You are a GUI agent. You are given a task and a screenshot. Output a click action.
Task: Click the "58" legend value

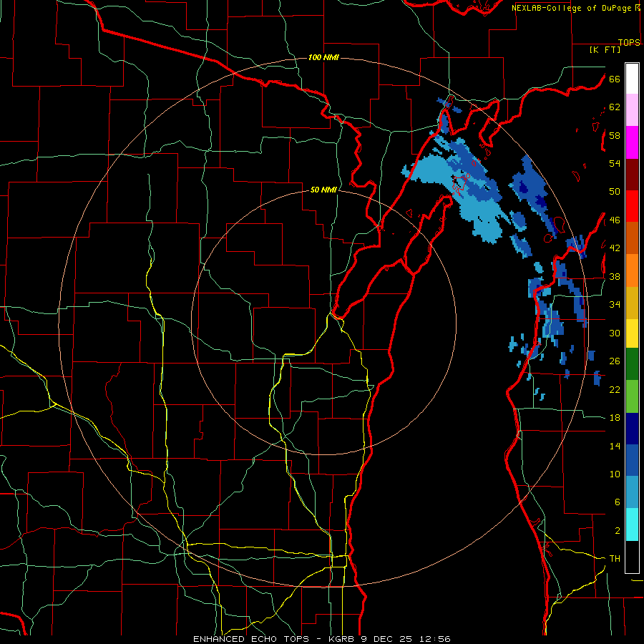pyautogui.click(x=615, y=135)
